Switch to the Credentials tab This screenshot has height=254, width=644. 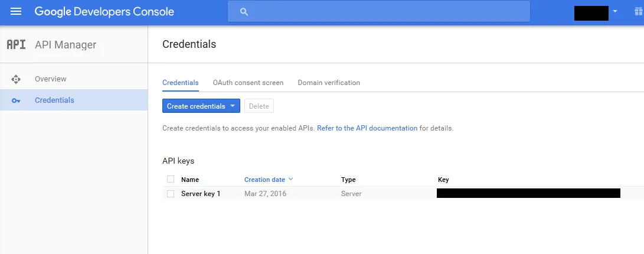180,83
